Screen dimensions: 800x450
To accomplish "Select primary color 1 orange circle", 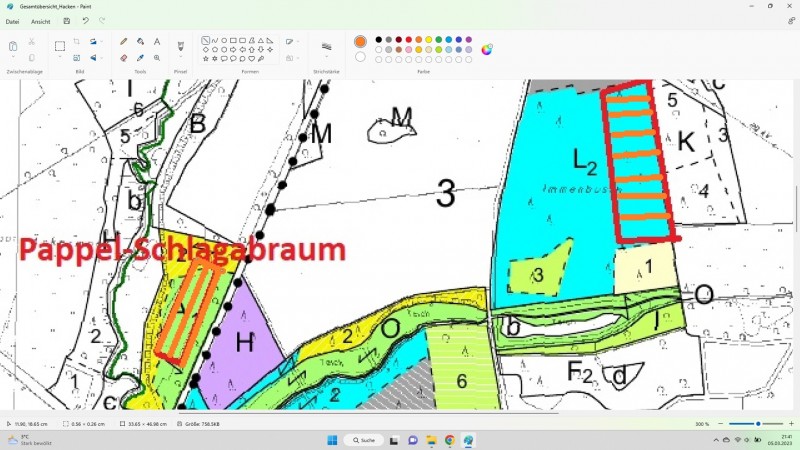I will tap(360, 41).
